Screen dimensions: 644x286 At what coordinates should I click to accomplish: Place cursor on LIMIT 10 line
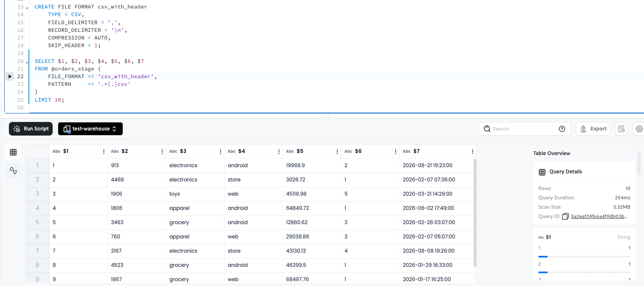click(x=49, y=100)
